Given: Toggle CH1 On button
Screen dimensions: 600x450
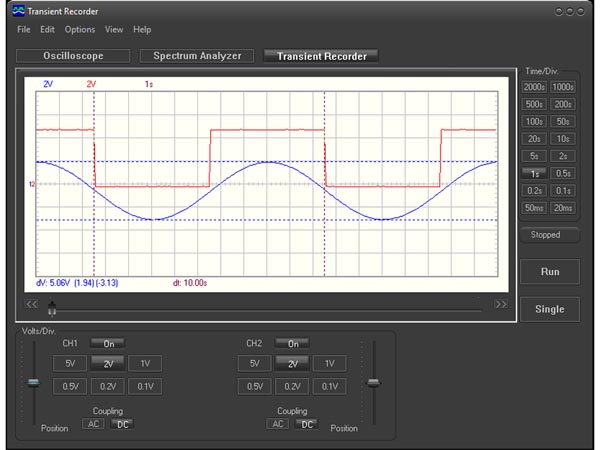Looking at the screenshot, I should point(108,344).
